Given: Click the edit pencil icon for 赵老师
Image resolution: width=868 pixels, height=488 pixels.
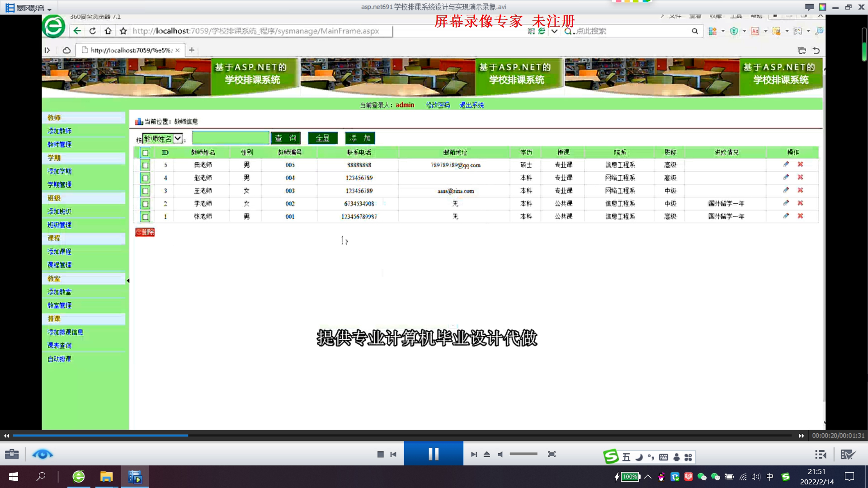Looking at the screenshot, I should pos(786,177).
